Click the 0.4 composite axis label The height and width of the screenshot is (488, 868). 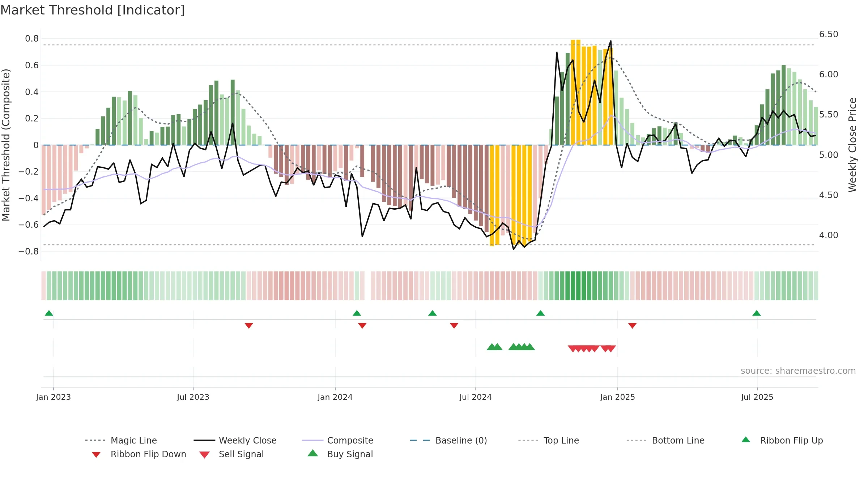click(32, 92)
